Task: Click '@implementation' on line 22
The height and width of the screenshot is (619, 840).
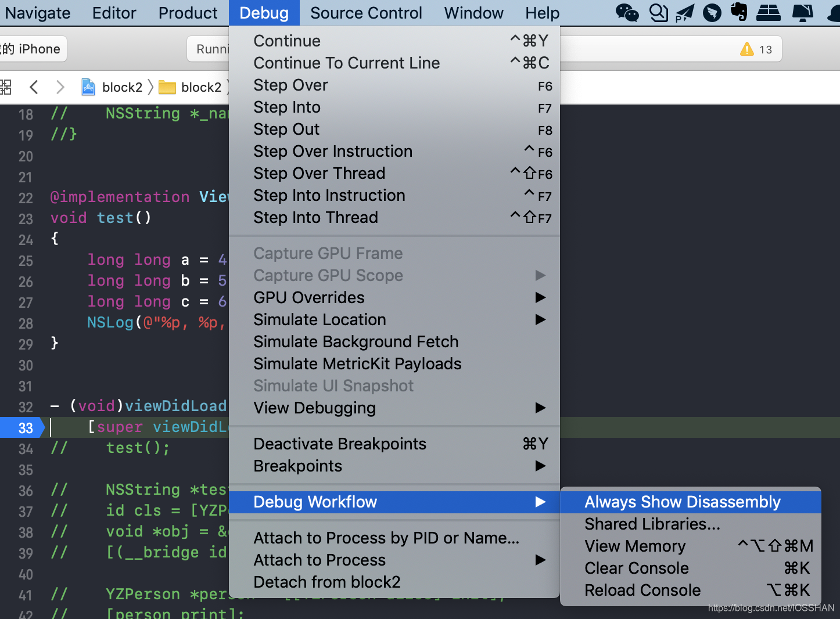Action: (120, 197)
